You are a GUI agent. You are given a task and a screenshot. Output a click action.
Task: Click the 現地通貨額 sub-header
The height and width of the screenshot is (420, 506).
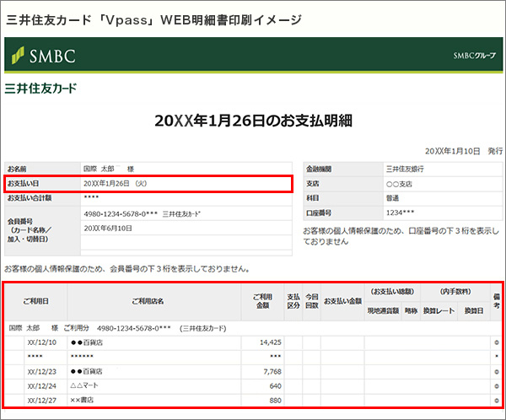pyautogui.click(x=383, y=311)
